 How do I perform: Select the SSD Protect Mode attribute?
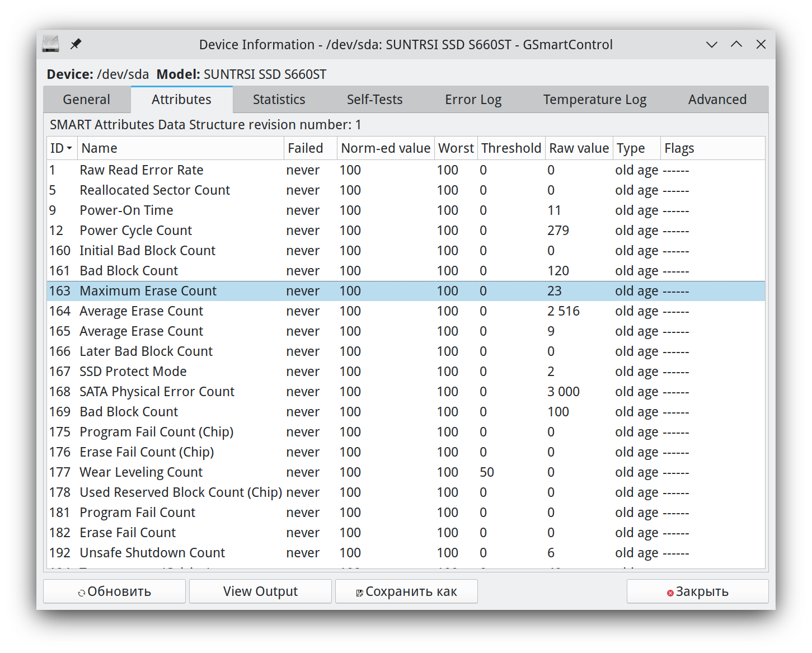[406, 372]
